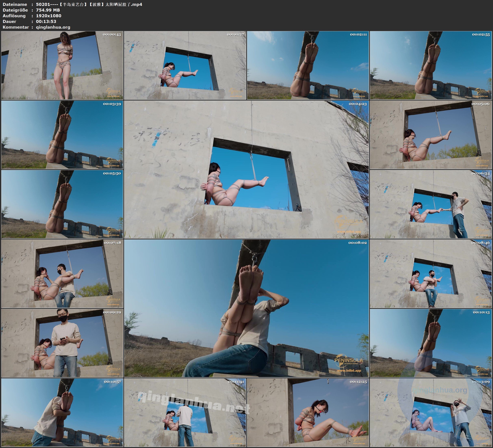493x448 pixels.
Task: Click the thumbnail marked 00:05:06
Action: 431,134
